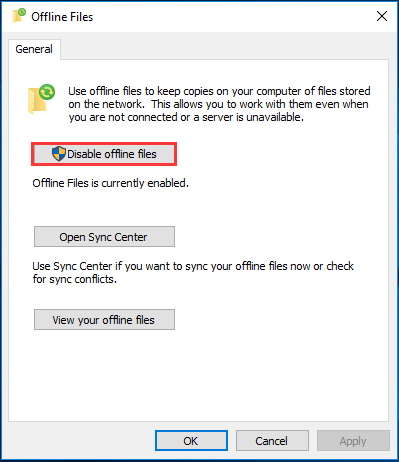Confirm the dialog with OK
The width and height of the screenshot is (399, 462).
pos(191,441)
